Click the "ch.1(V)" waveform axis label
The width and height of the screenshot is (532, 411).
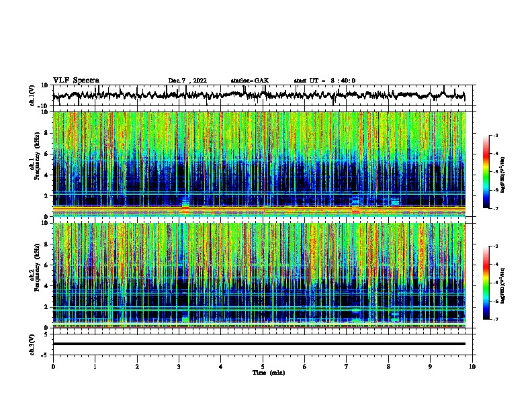coord(32,95)
